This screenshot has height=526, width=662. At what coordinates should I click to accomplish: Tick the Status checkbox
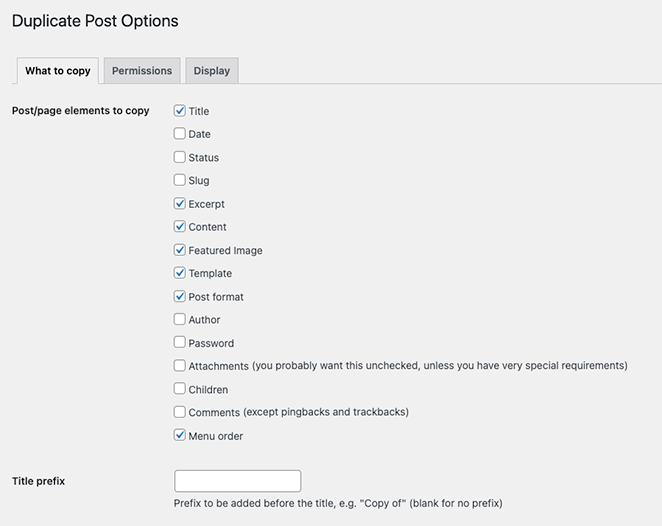[x=179, y=157]
